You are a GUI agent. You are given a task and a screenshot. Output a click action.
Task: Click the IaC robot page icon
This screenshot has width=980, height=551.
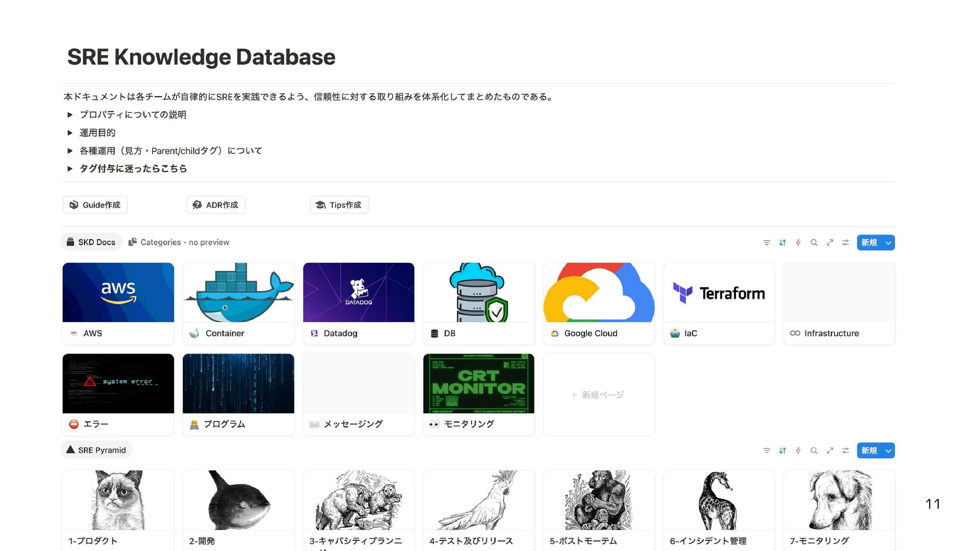point(675,333)
